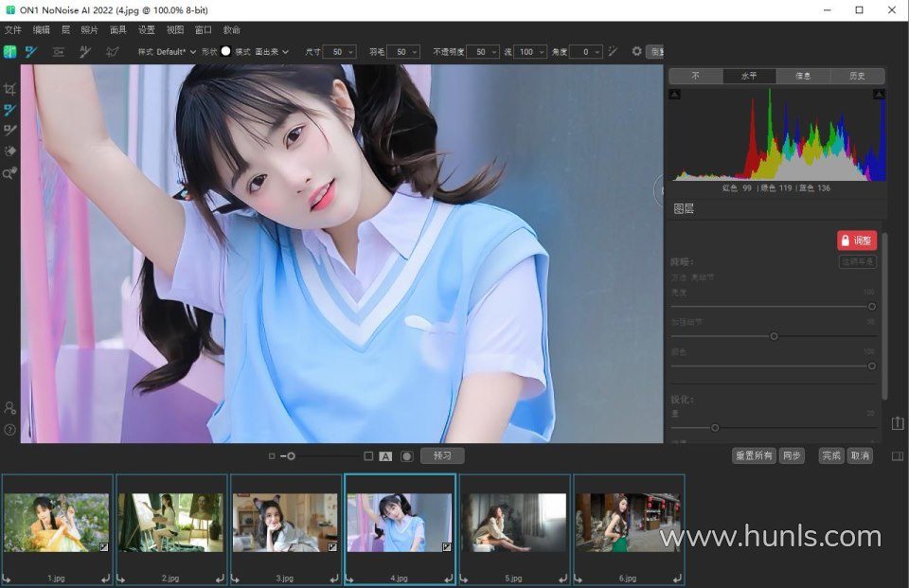
Task: Select the 2.jpg thumbnail in filmstrip
Action: [170, 523]
